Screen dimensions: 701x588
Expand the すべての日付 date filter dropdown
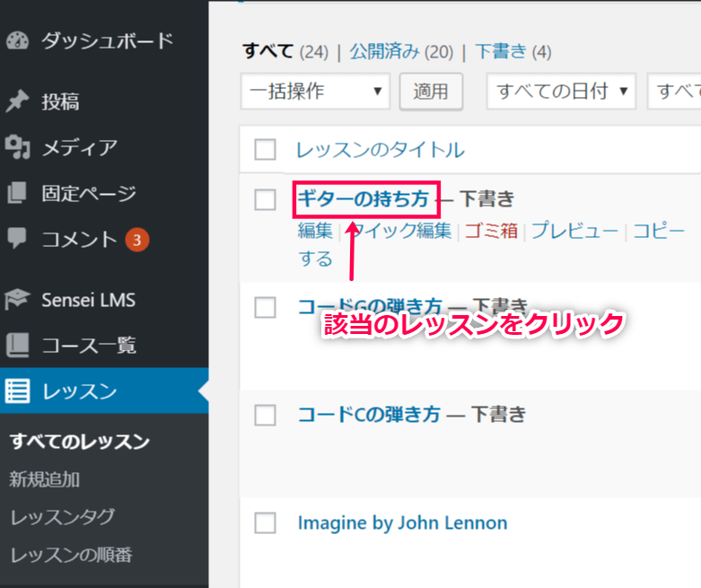561,92
